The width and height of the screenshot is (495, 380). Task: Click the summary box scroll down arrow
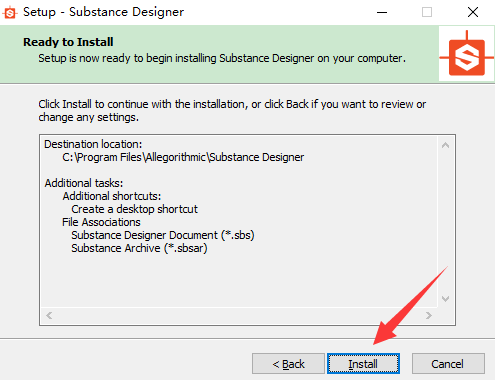[x=446, y=298]
